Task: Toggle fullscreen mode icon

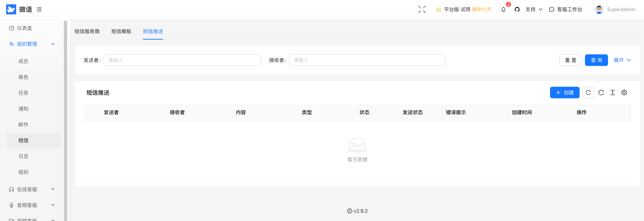Action: (422, 10)
